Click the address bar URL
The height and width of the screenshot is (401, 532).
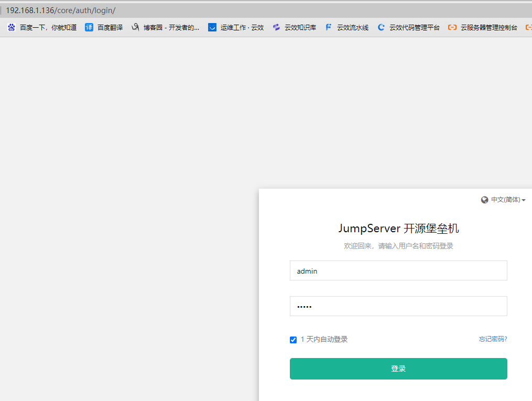point(61,10)
